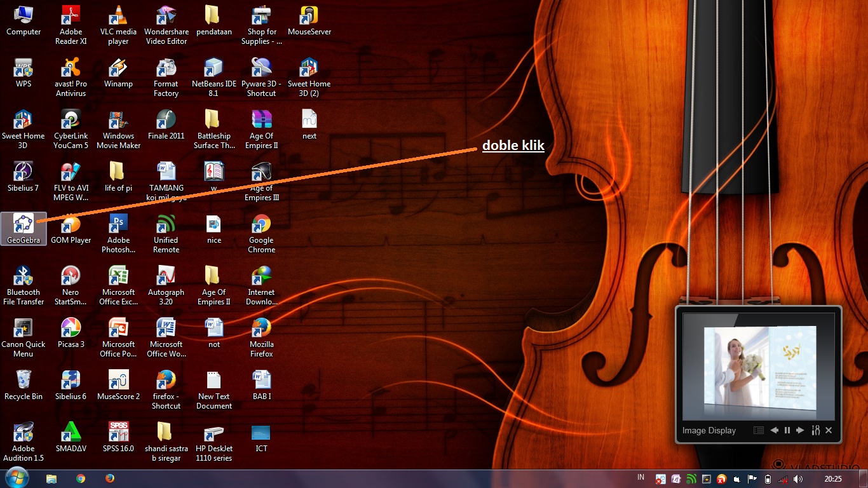This screenshot has width=868, height=488.
Task: Select the Adobe Audition 1.5 icon
Action: 24,442
